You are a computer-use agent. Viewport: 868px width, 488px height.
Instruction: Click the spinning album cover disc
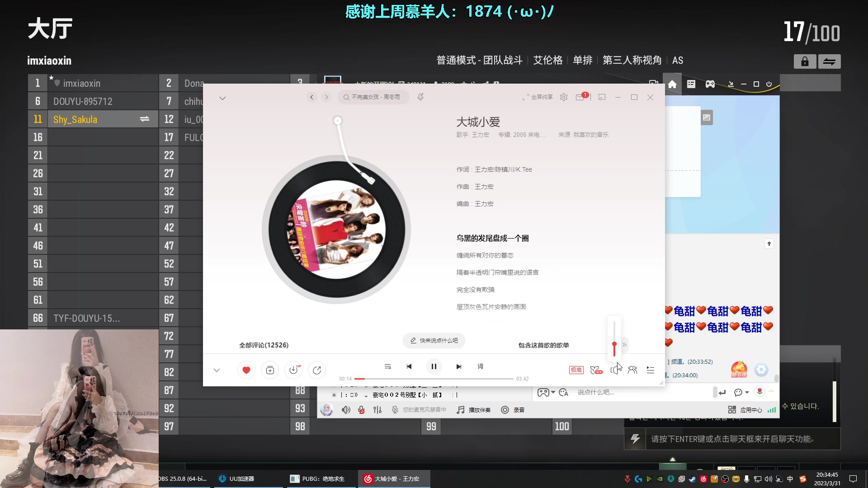336,230
